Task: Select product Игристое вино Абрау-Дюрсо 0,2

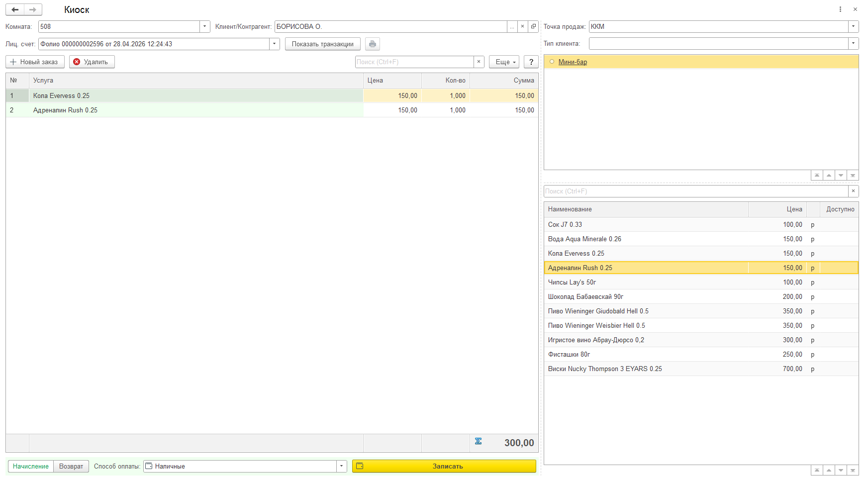Action: pyautogui.click(x=701, y=340)
